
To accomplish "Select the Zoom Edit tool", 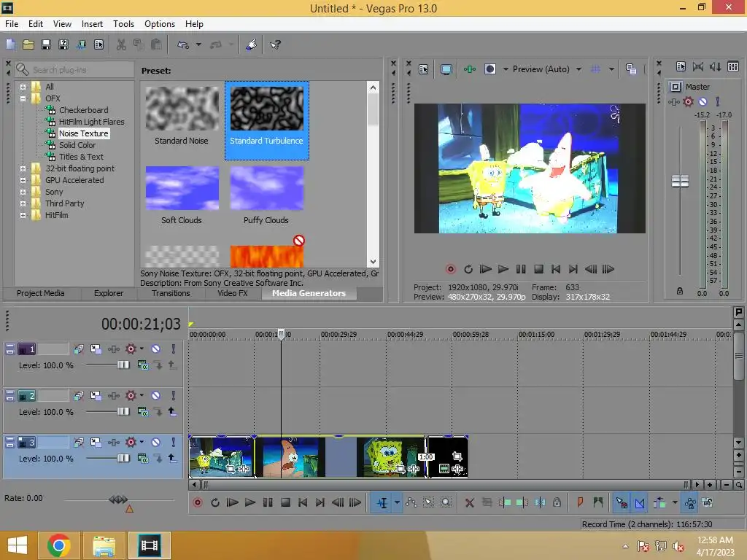I will pyautogui.click(x=446, y=502).
